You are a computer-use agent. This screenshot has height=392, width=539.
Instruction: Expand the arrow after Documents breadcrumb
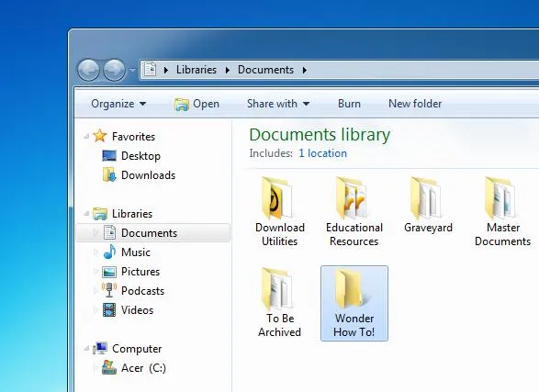pyautogui.click(x=305, y=70)
